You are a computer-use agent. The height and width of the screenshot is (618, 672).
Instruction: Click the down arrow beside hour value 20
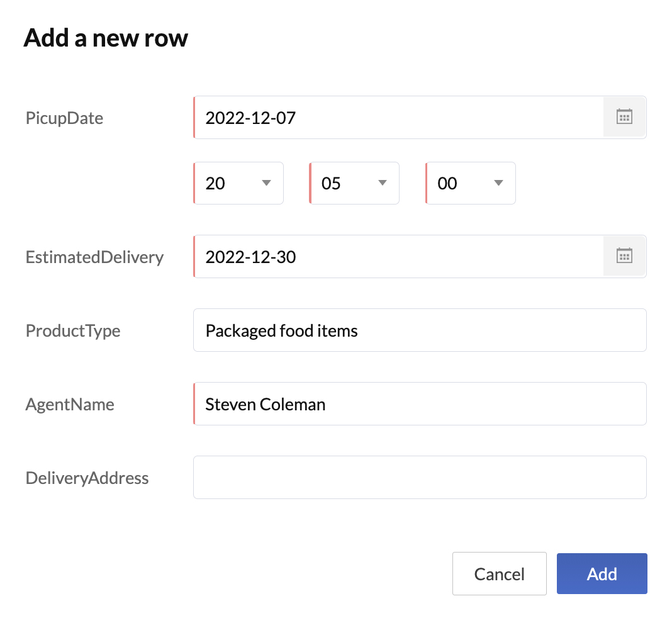(266, 183)
